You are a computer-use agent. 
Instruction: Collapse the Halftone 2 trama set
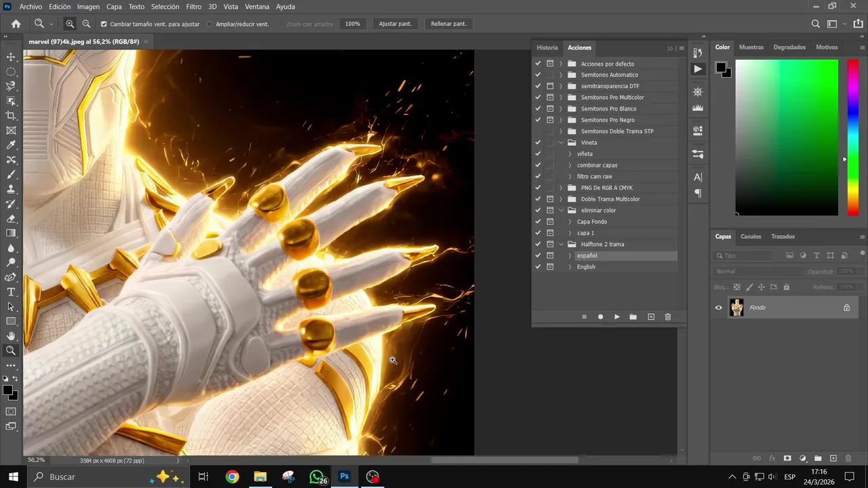[561, 245]
